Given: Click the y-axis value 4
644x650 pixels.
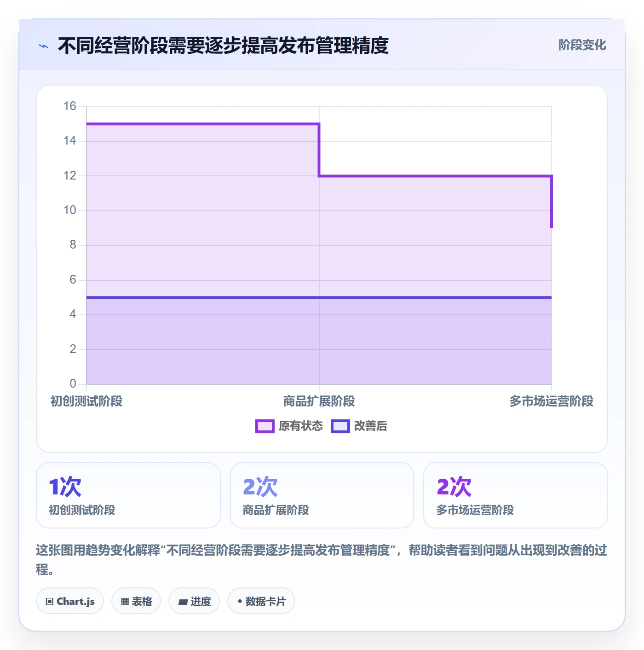Looking at the screenshot, I should (x=73, y=314).
